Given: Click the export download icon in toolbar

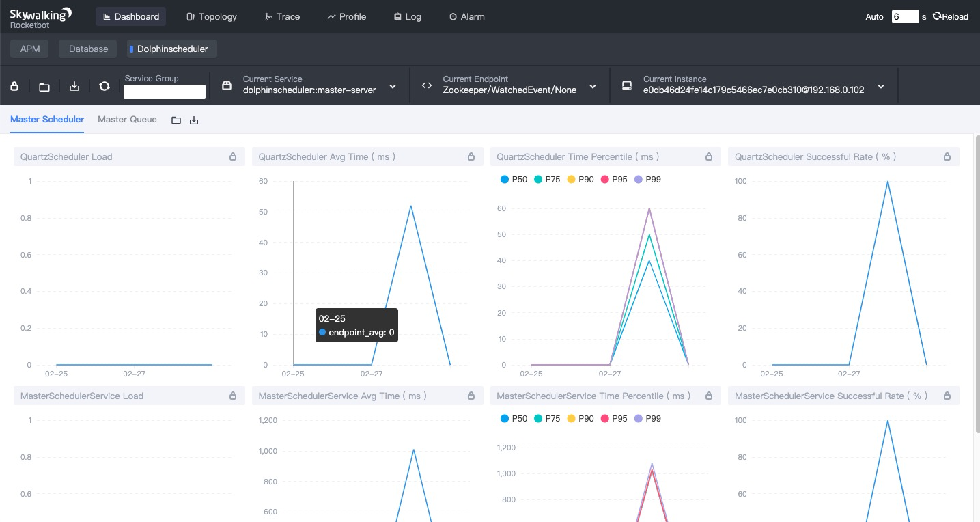Looking at the screenshot, I should point(74,86).
